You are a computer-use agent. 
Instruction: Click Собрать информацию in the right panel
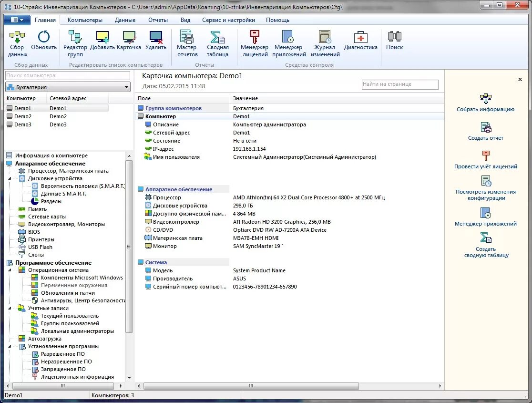click(x=485, y=103)
